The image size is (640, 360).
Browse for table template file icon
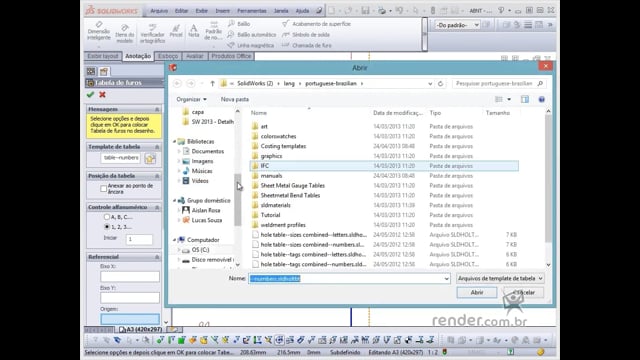(x=150, y=159)
